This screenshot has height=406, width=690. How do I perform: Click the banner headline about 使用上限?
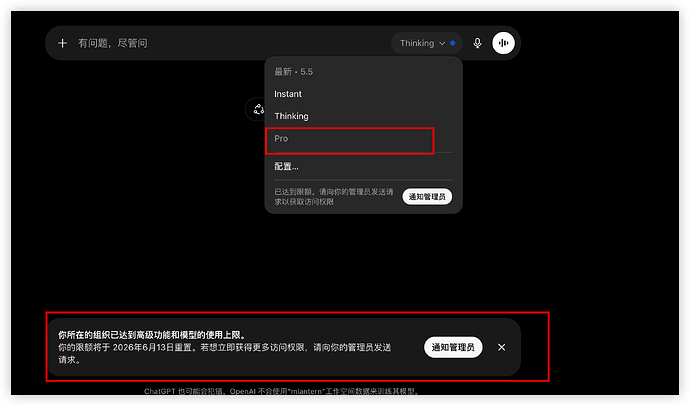coord(152,335)
